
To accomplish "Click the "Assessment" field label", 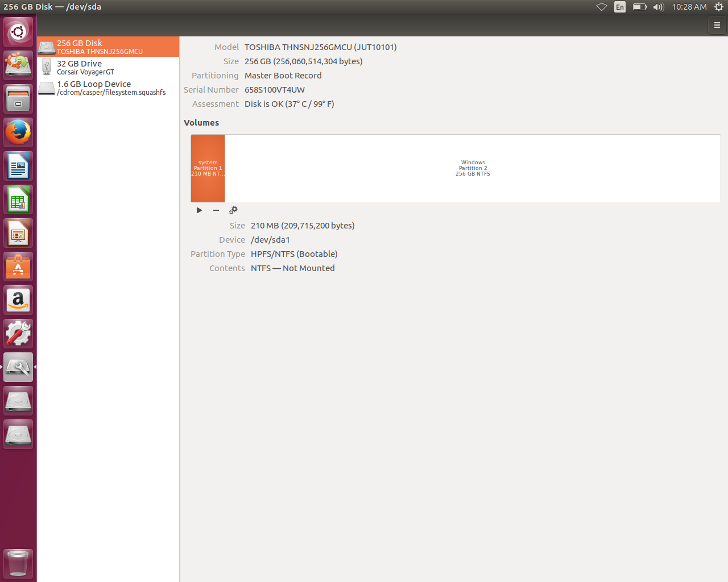I will coord(216,104).
